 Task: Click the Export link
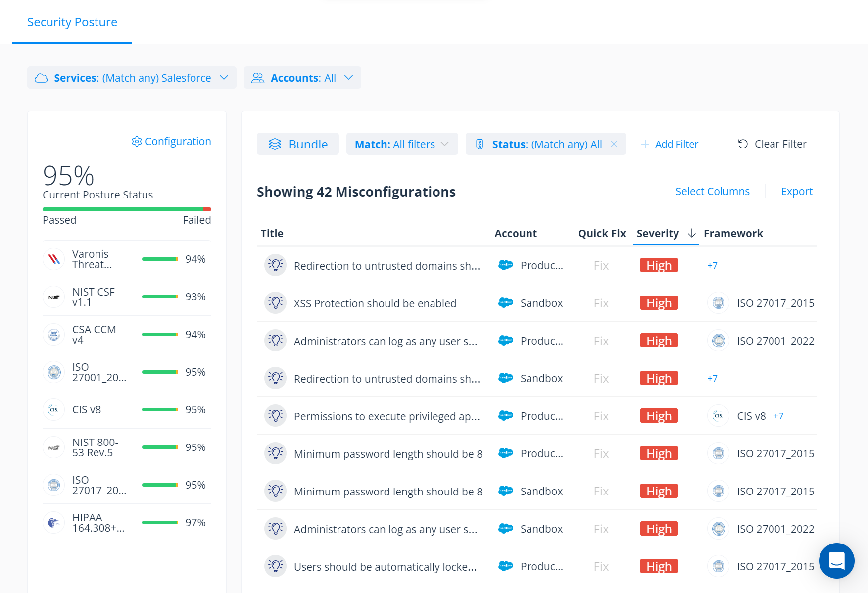coord(797,191)
